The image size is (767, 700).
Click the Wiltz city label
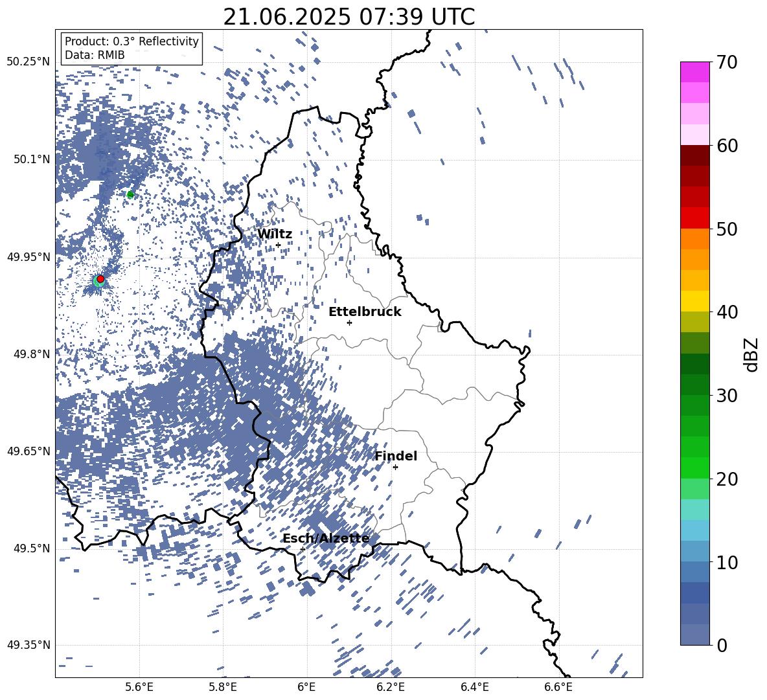click(x=275, y=234)
